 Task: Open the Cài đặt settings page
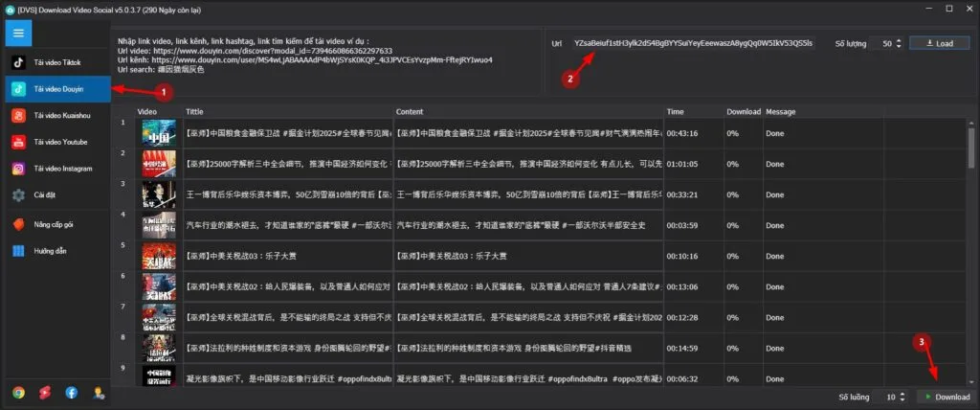[x=56, y=195]
